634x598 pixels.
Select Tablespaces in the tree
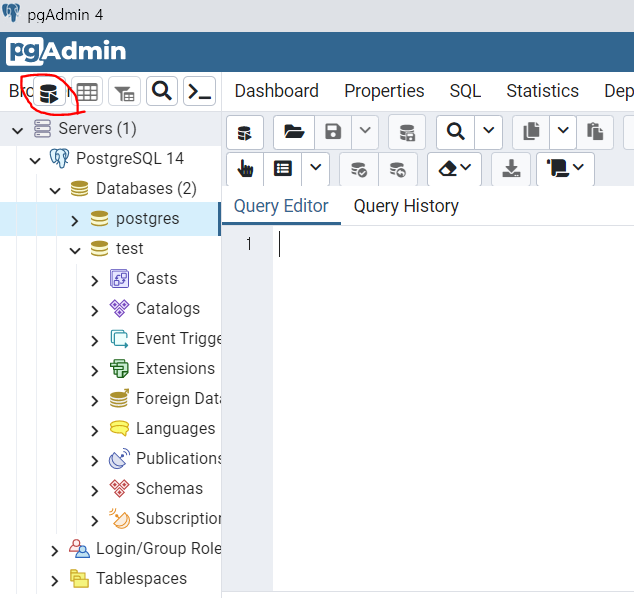pos(141,579)
